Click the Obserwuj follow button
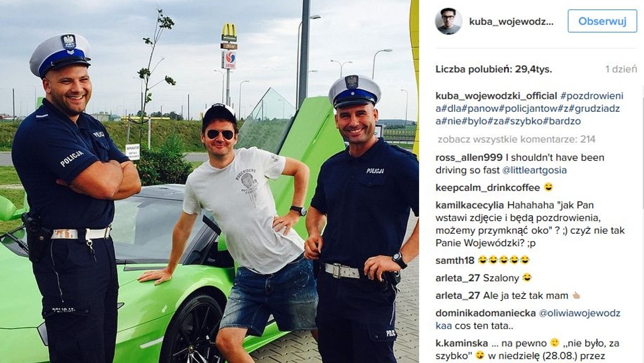Viewport: 644px width, 363px height. (602, 21)
